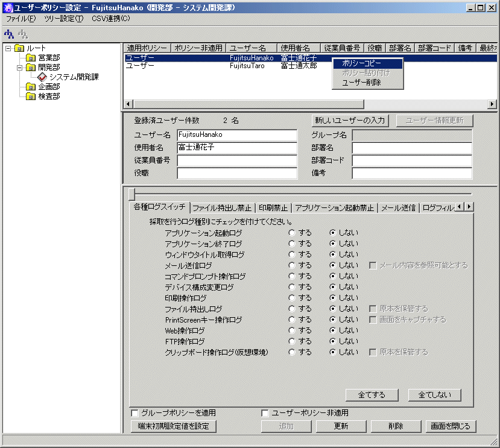This screenshot has width=500, height=448.
Task: Click the ルート folder icon
Action: click(x=19, y=48)
